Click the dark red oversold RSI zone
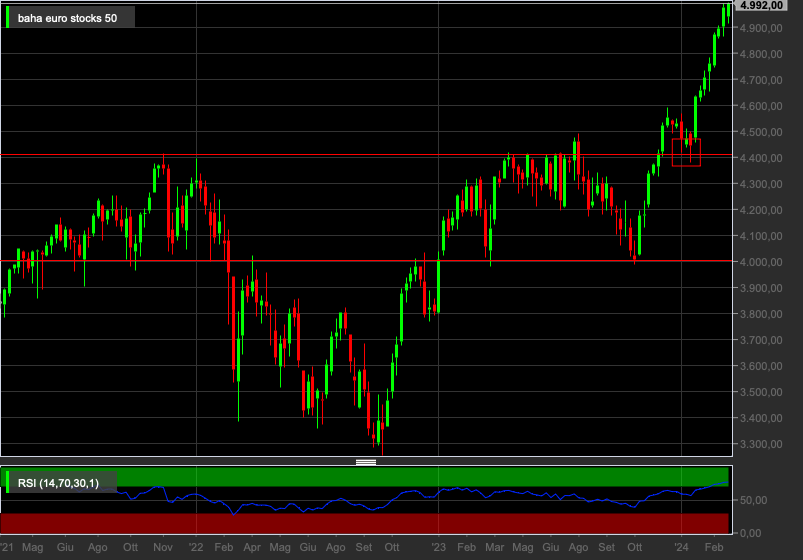 (364, 524)
